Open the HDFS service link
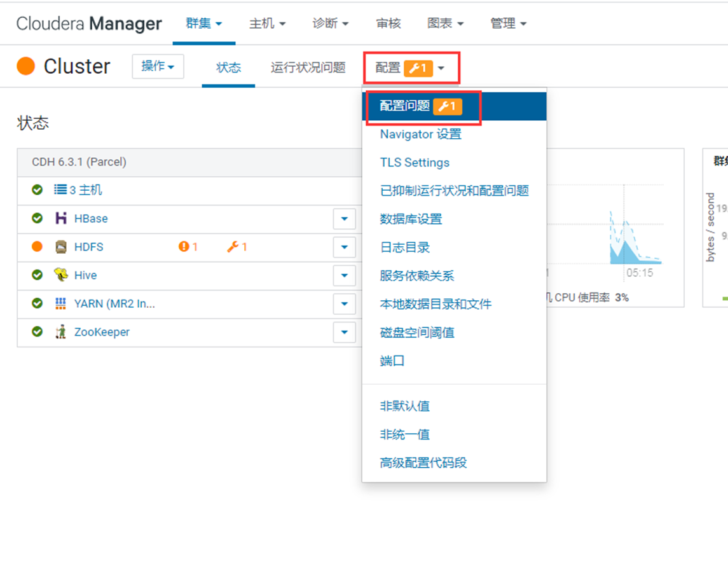This screenshot has height=561, width=728. click(88, 247)
